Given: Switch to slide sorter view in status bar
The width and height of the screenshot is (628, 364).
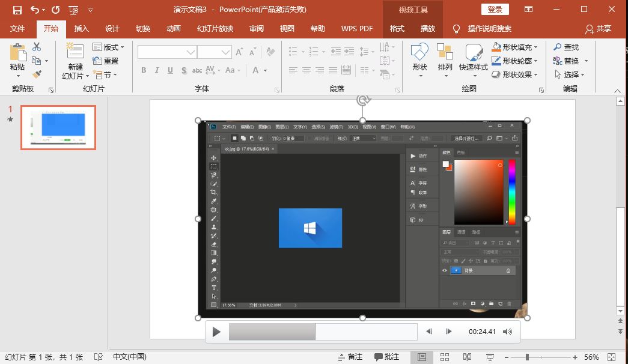Looking at the screenshot, I should pos(444,357).
